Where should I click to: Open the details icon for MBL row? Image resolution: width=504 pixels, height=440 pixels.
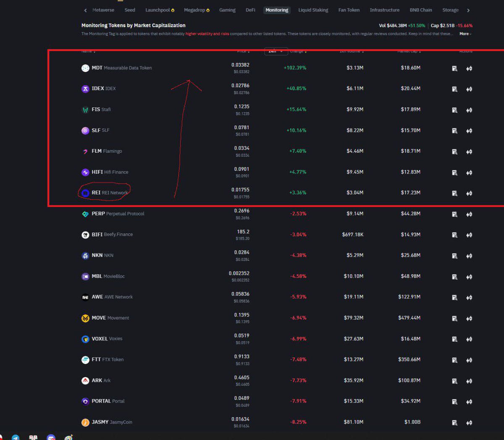(454, 277)
